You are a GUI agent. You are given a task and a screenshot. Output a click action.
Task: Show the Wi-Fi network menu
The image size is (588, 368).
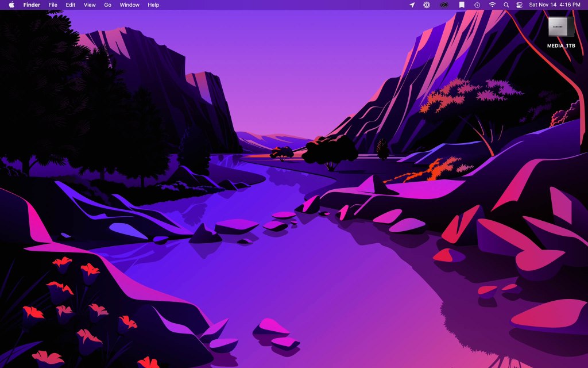click(x=492, y=5)
